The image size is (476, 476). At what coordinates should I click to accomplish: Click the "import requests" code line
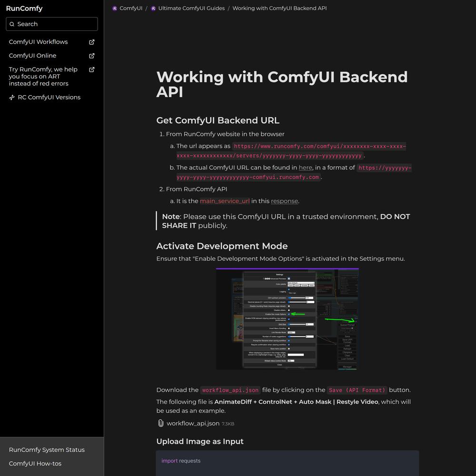tap(181, 461)
